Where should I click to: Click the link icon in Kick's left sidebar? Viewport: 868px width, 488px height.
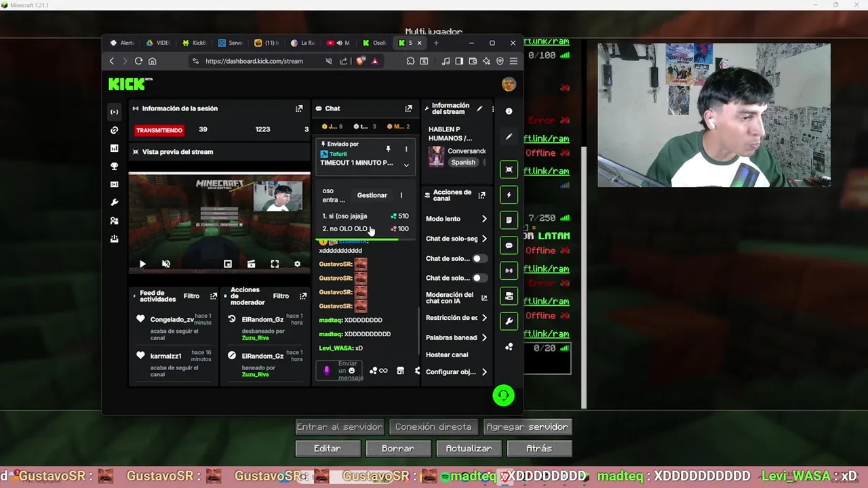[x=114, y=130]
